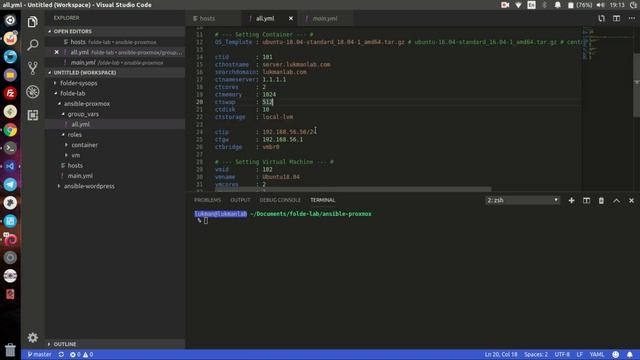This screenshot has width=640, height=360.
Task: Click the code minimap preview
Action: [x=607, y=45]
